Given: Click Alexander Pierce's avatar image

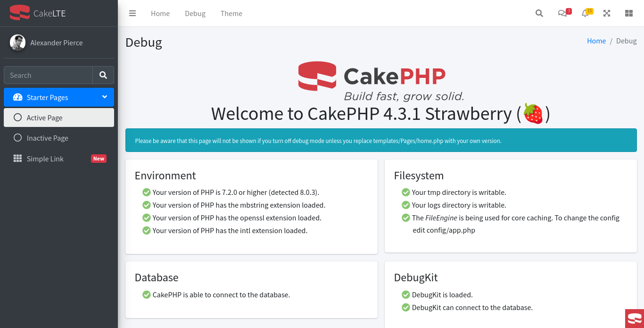Looking at the screenshot, I should click(17, 42).
